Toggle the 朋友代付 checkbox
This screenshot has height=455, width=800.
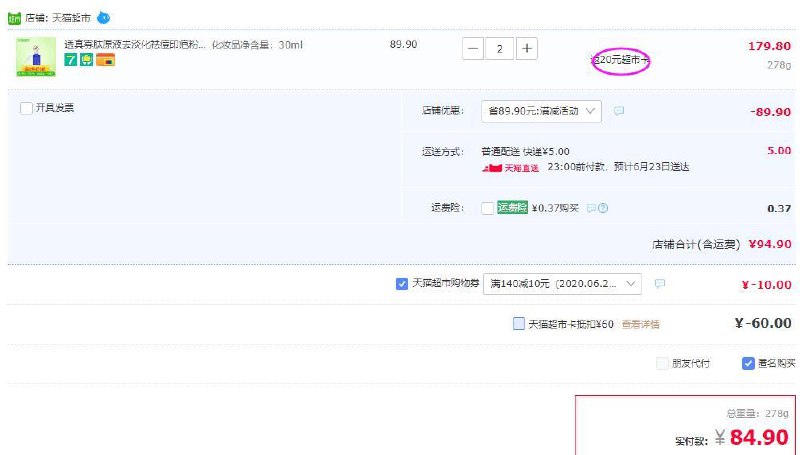coord(662,363)
